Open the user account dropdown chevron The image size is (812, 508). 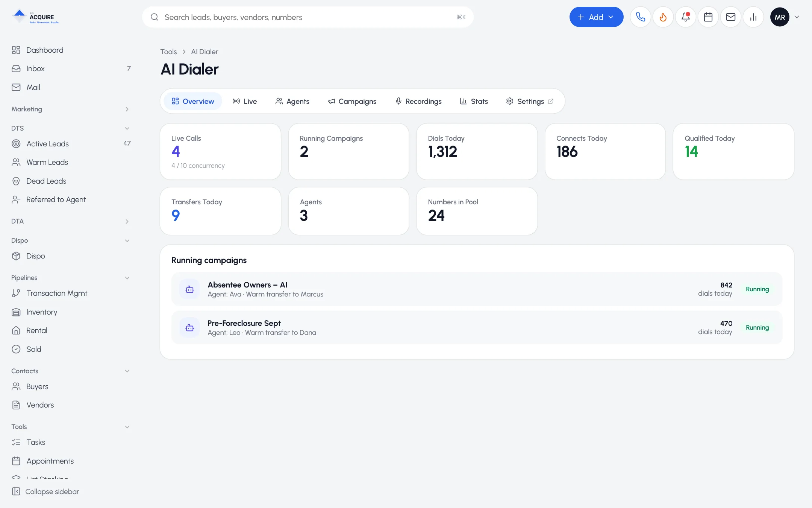click(x=797, y=17)
